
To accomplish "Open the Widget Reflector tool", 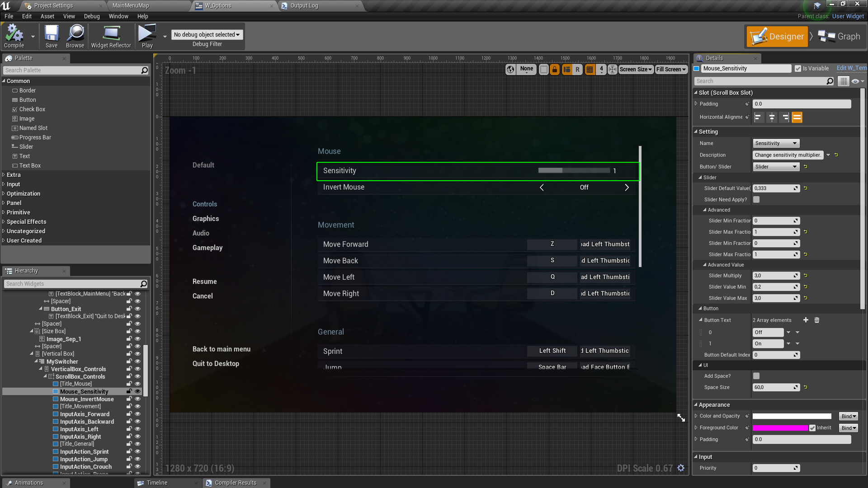I will [x=111, y=36].
